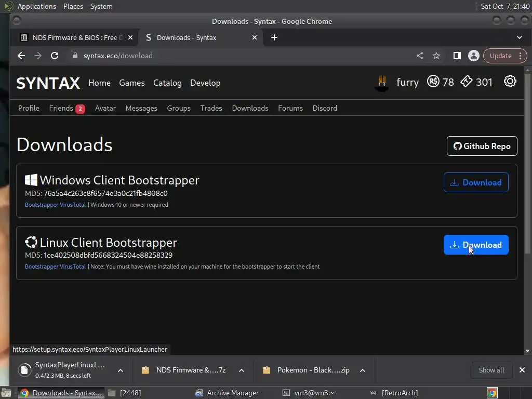Open Chrome three-dot menu
532x399 pixels.
[521, 56]
